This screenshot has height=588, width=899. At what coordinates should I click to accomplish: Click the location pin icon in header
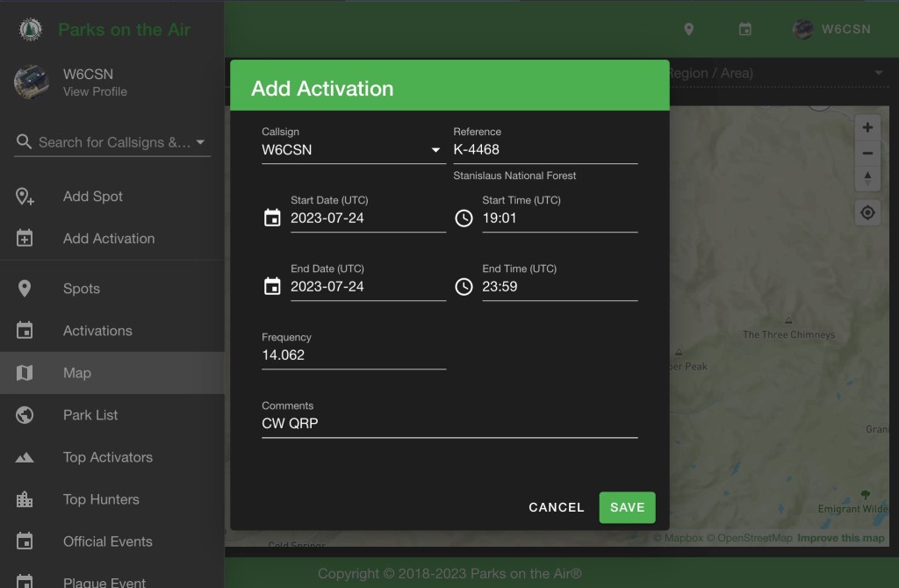(x=689, y=29)
